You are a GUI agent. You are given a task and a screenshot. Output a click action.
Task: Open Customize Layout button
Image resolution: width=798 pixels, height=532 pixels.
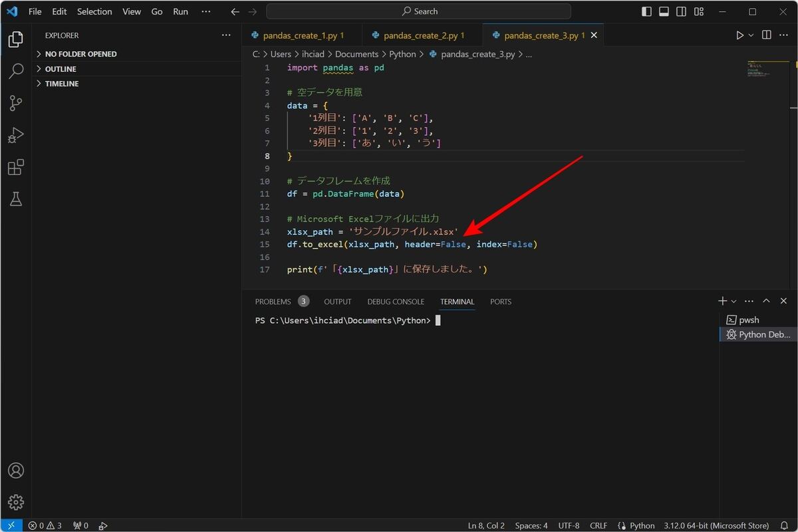pos(698,11)
